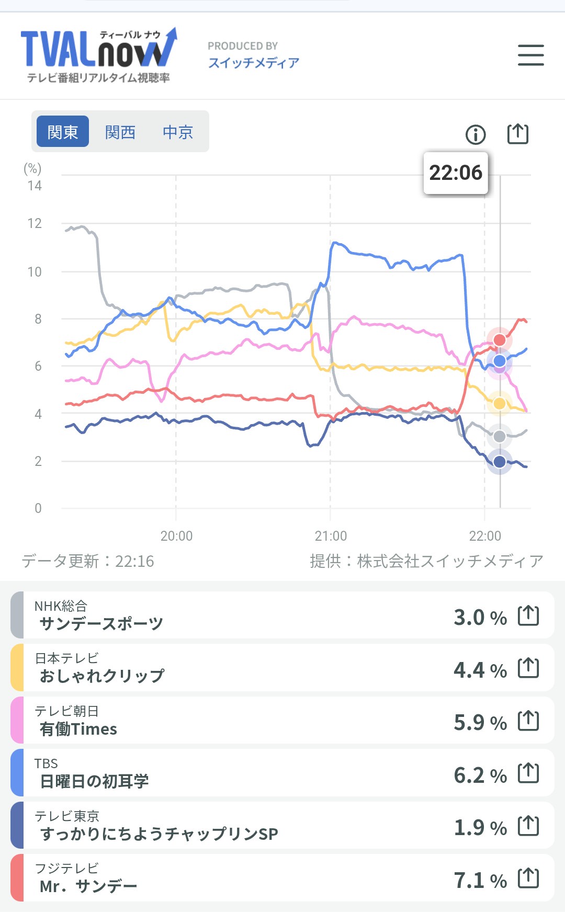
Task: Open the スイッチメディア producer link
Action: (x=254, y=63)
